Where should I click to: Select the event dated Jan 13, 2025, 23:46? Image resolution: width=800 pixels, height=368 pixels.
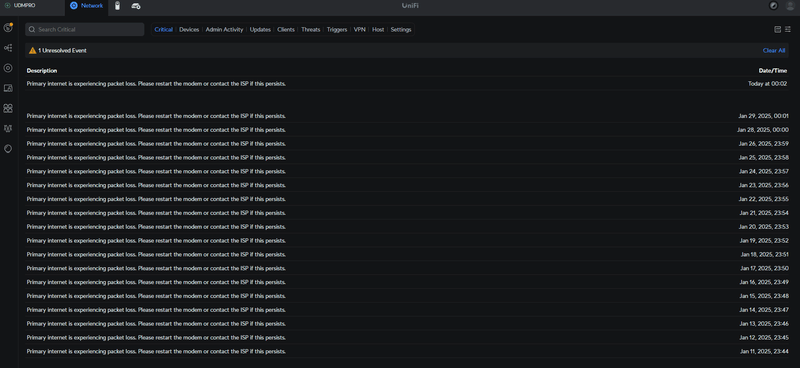[x=407, y=324]
